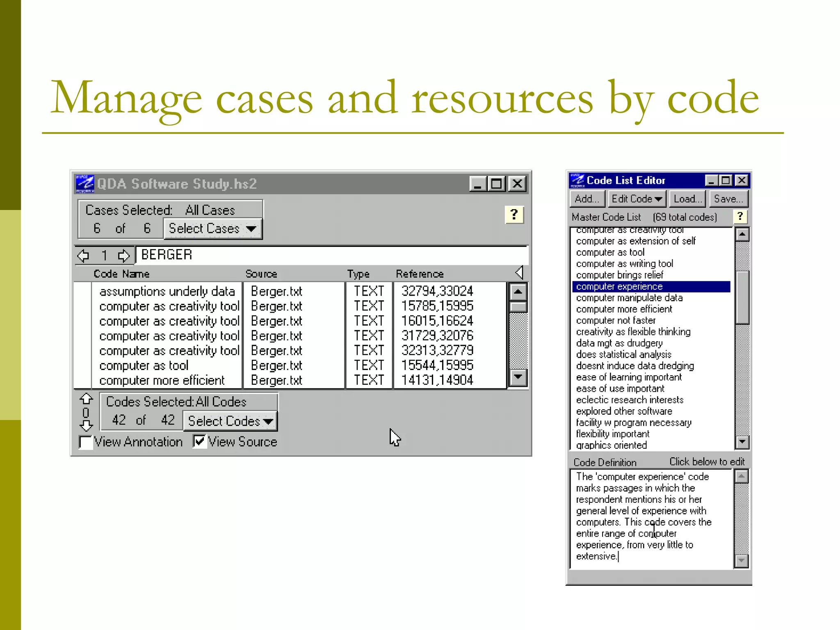Click the down arrow beside Codes Selected
The image size is (840, 630).
[86, 426]
